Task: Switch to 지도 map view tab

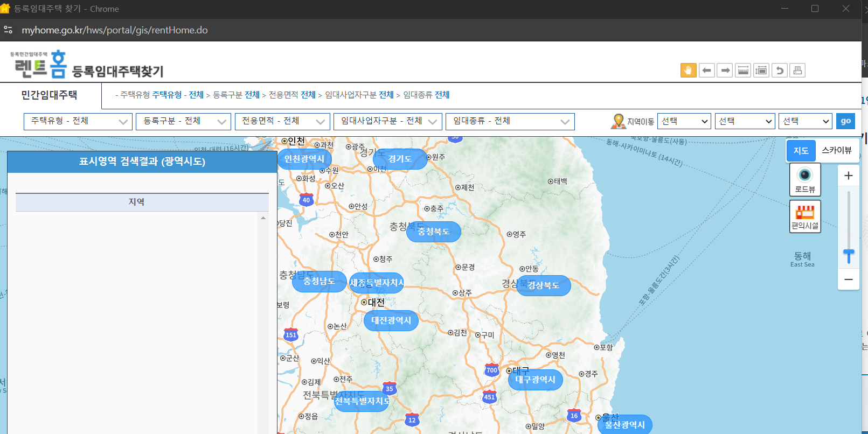Action: point(801,151)
